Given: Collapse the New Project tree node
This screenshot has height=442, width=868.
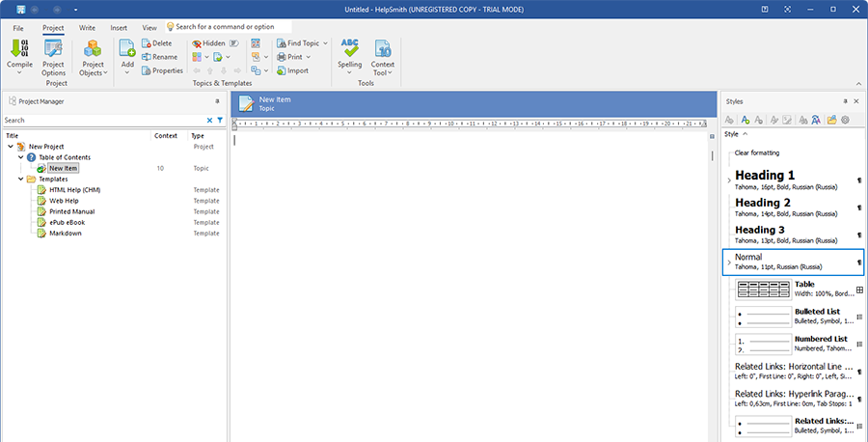Looking at the screenshot, I should 11,147.
